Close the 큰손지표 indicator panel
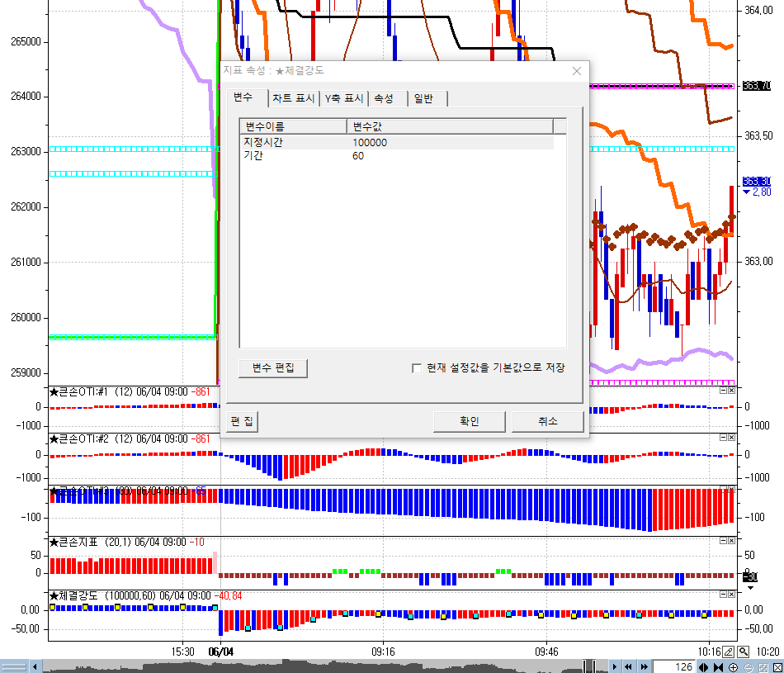 click(731, 540)
